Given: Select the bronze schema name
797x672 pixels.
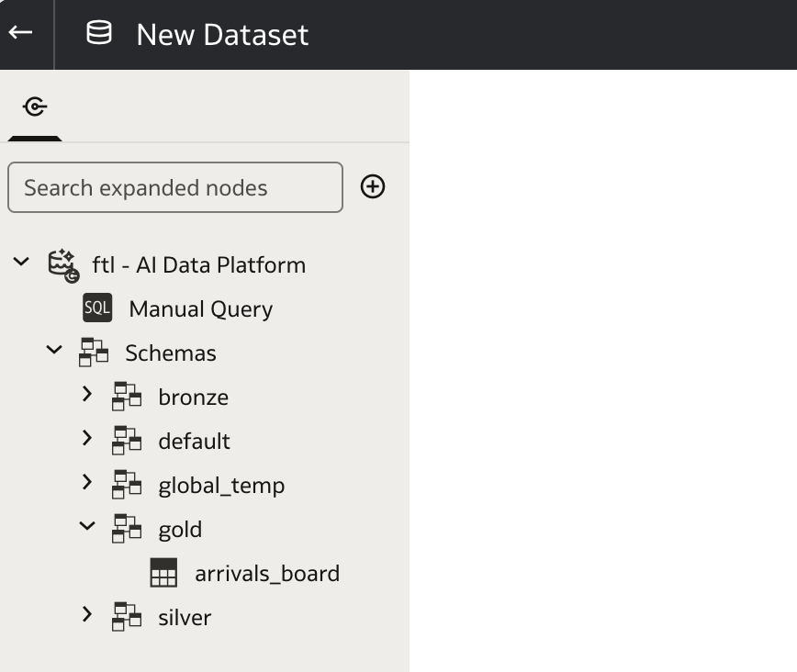Looking at the screenshot, I should (193, 398).
